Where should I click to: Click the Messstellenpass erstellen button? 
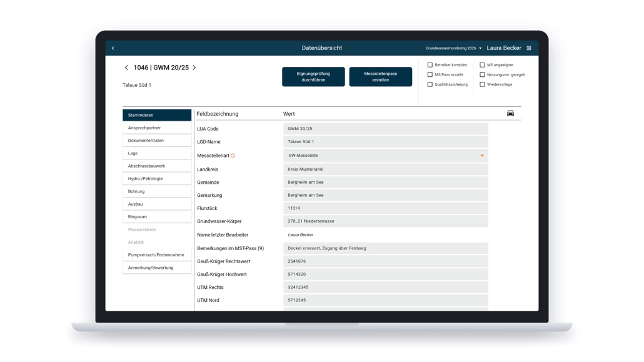pos(381,77)
